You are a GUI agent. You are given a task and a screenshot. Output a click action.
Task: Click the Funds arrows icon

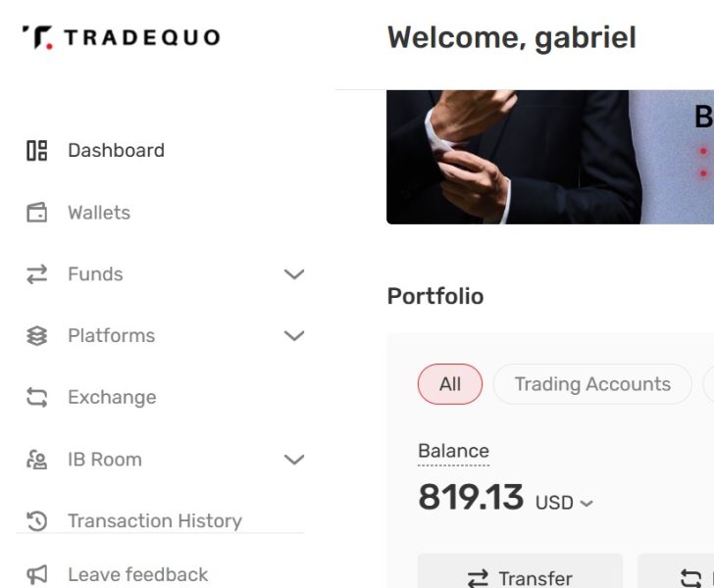point(37,274)
